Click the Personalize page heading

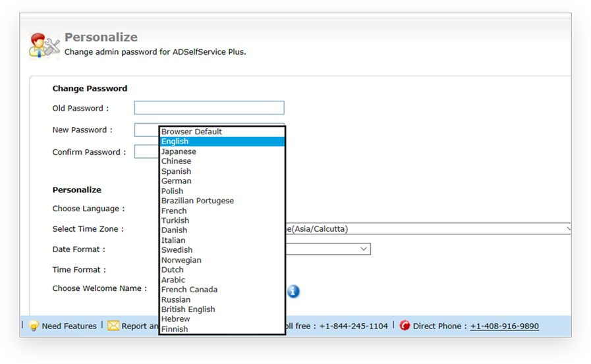click(101, 38)
